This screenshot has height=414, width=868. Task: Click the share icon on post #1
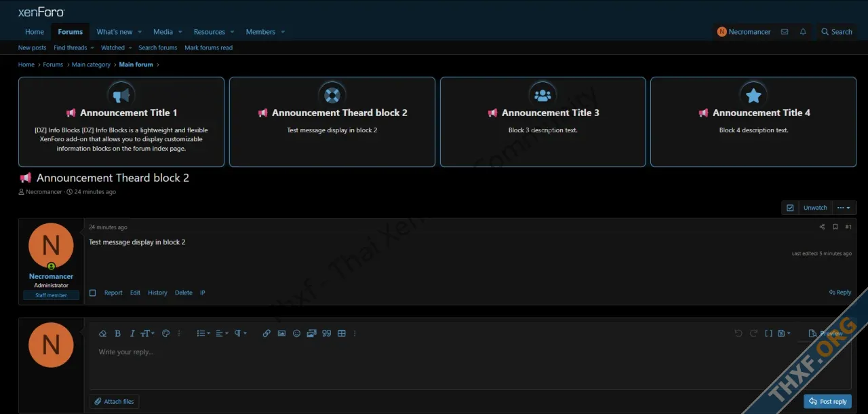[x=822, y=227]
